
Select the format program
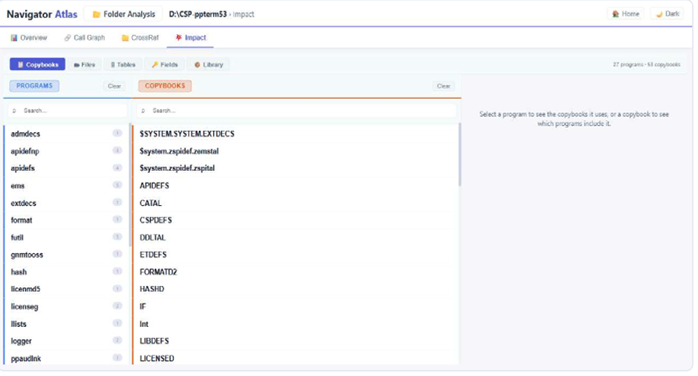[x=67, y=220]
